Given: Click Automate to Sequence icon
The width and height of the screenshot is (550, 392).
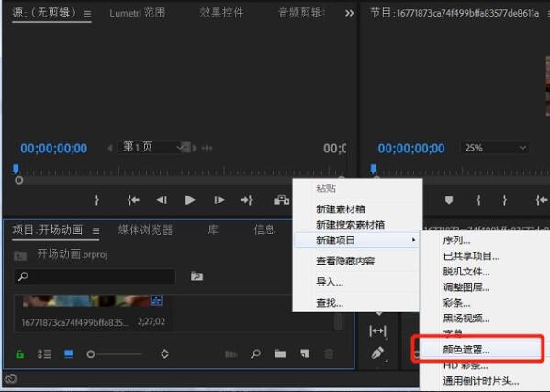Looking at the screenshot, I should (231, 354).
